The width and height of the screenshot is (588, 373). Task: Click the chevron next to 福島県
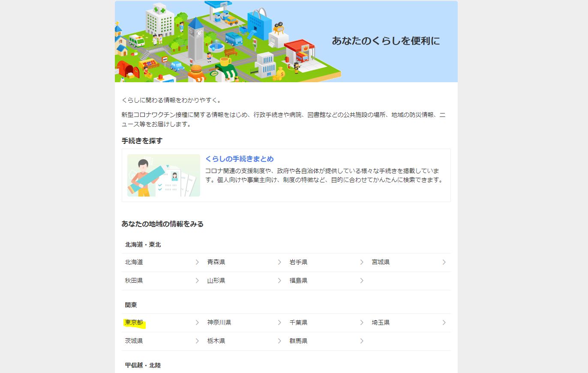point(362,280)
